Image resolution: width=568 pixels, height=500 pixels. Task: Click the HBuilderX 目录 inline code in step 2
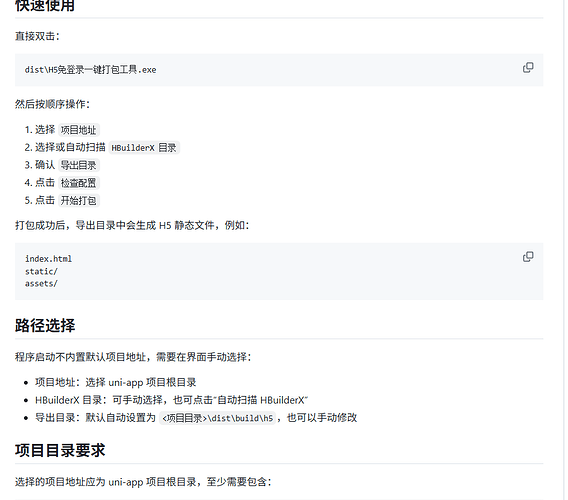pos(144,148)
